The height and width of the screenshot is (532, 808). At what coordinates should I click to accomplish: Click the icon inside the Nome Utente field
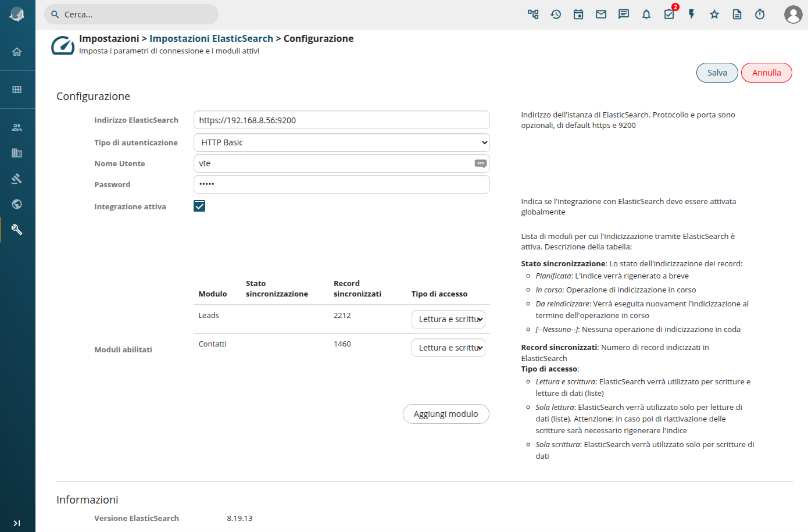(x=481, y=163)
